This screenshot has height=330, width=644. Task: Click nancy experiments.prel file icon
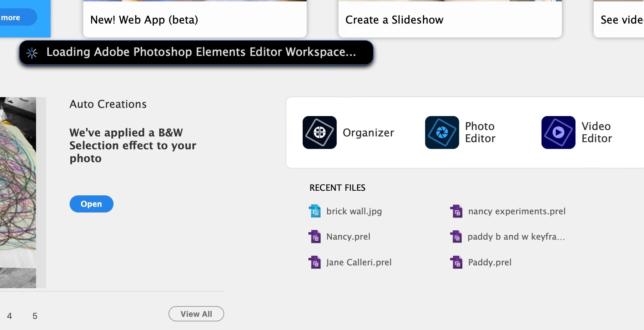(x=457, y=211)
